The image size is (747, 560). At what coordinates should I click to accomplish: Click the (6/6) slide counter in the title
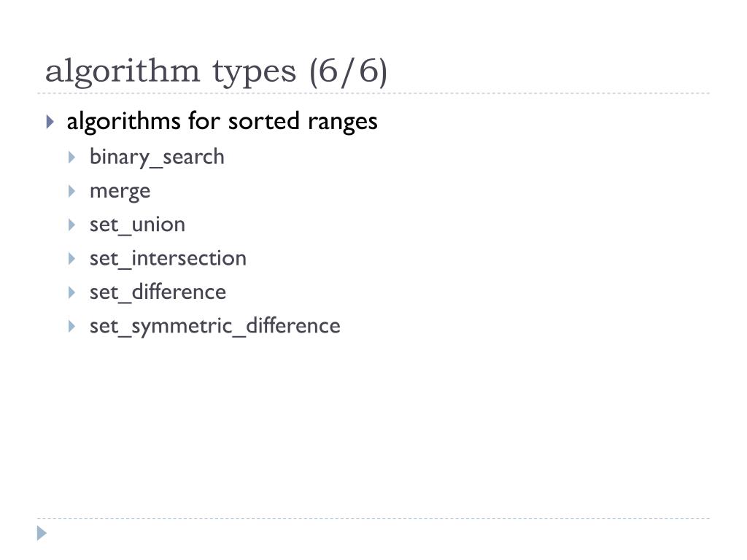(x=348, y=73)
